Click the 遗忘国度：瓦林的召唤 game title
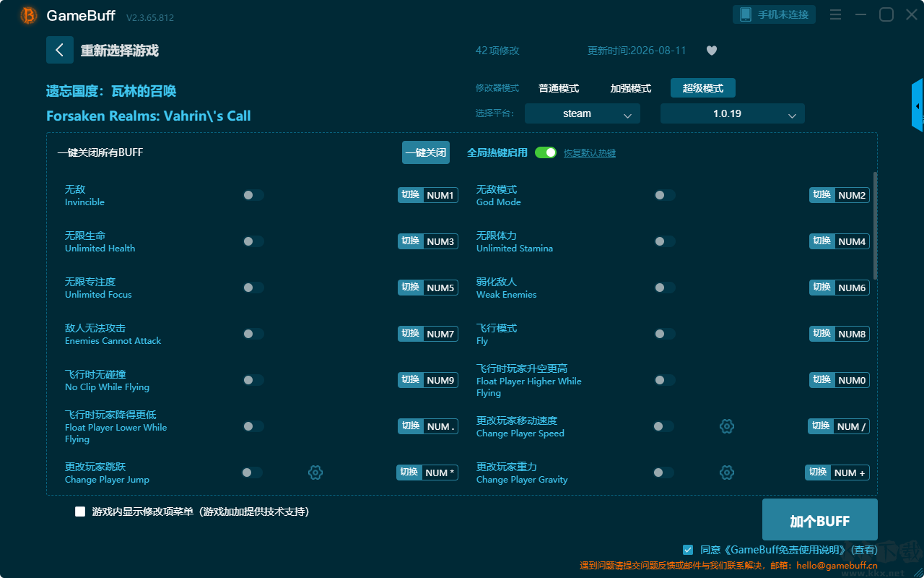 coord(111,91)
